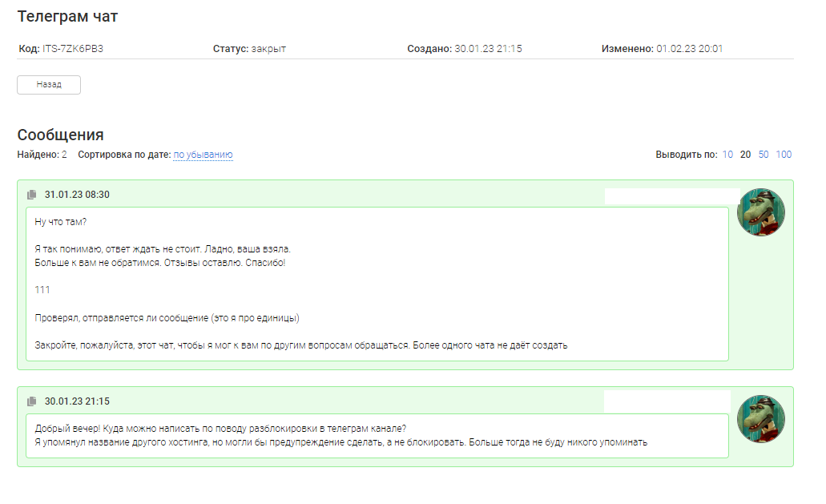
Task: Click line 'Я так понимаю, ответ ждать не стоит'
Action: click(x=163, y=249)
